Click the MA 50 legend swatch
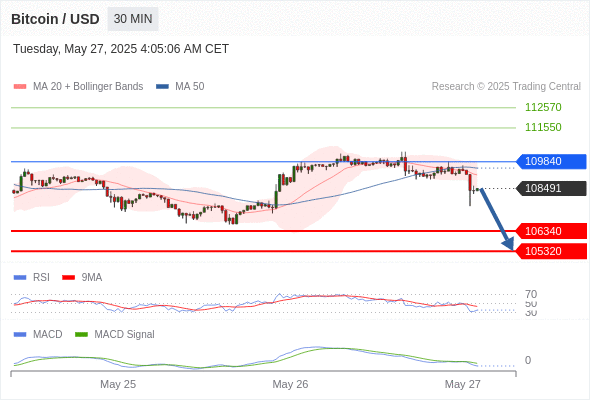 [x=162, y=87]
